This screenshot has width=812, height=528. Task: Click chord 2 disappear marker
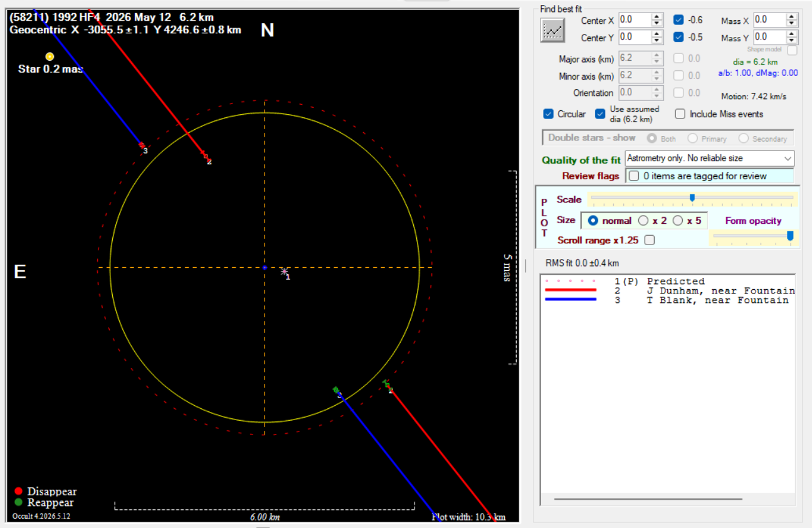click(204, 154)
